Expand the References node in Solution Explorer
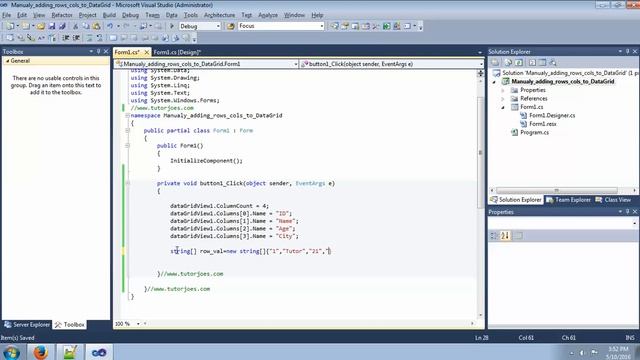Viewport: 640px width, 360px height. 503,99
